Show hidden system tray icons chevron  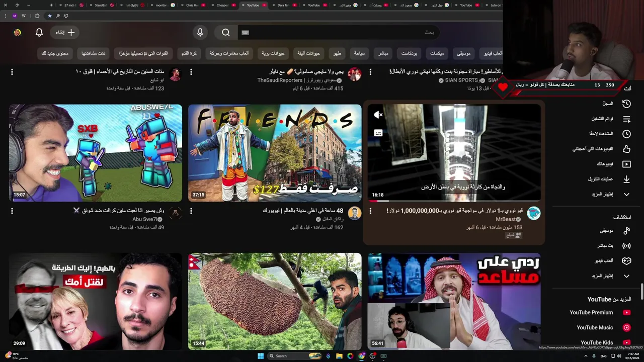(x=586, y=356)
